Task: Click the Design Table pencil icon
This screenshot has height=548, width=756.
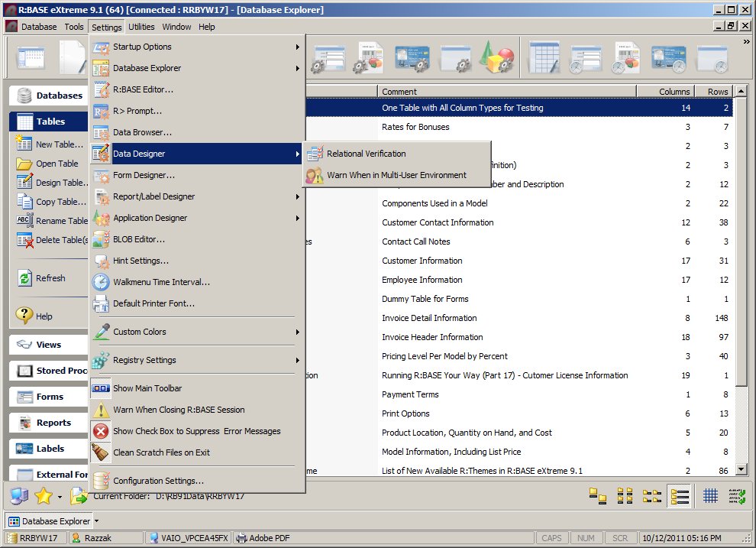Action: (24, 183)
